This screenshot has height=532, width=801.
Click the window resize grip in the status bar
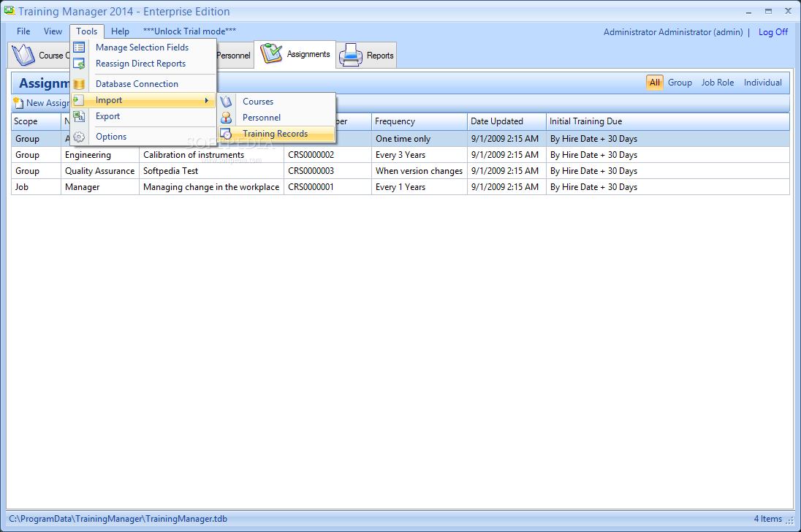[x=790, y=520]
